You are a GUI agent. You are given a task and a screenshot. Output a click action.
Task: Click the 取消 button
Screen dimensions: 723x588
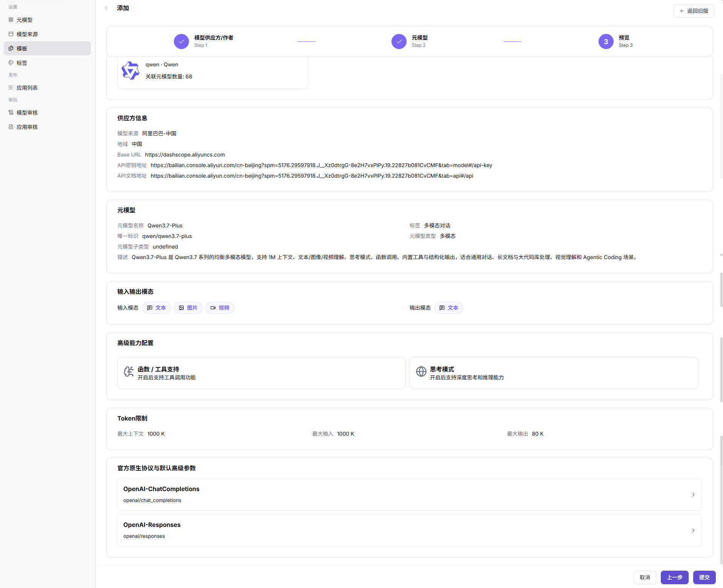tap(645, 577)
